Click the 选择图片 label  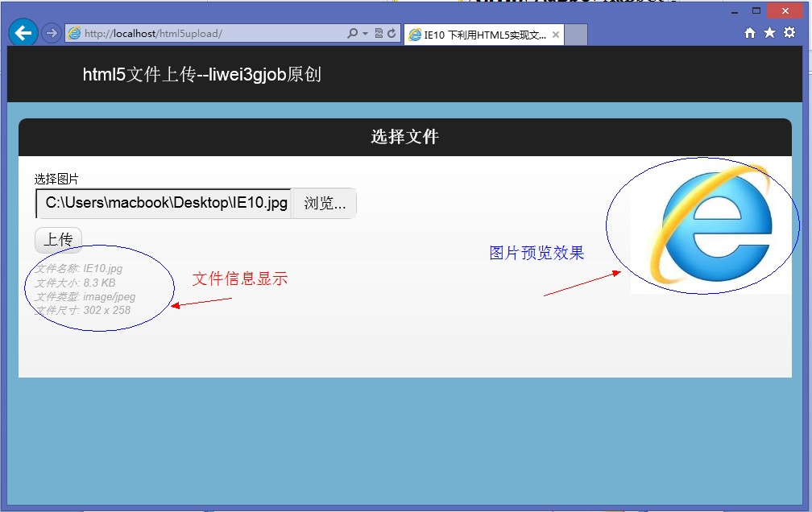coord(56,180)
